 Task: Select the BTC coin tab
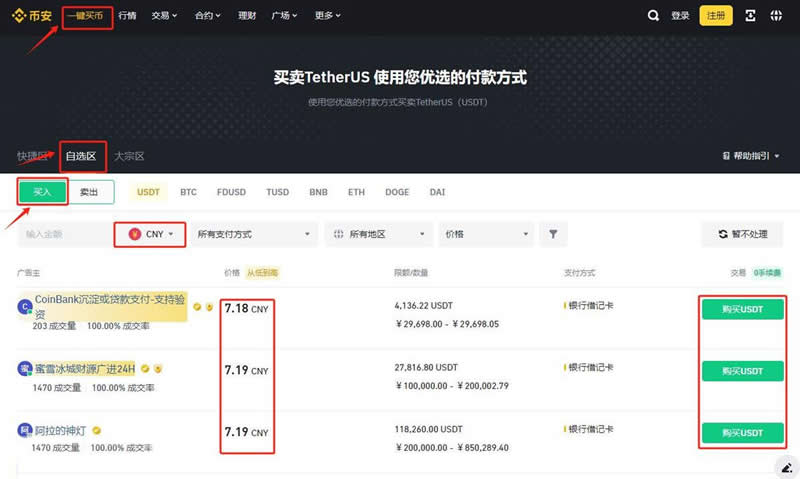tap(188, 192)
